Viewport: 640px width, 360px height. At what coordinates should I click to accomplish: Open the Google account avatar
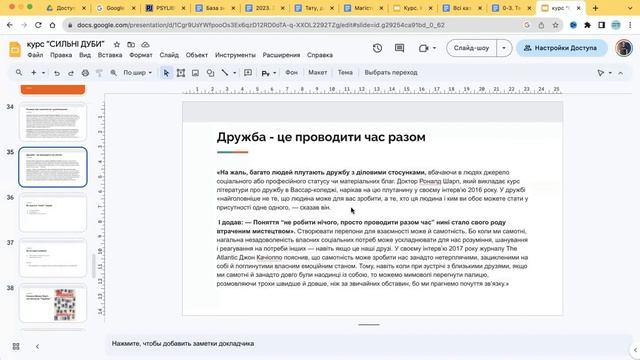[x=624, y=48]
